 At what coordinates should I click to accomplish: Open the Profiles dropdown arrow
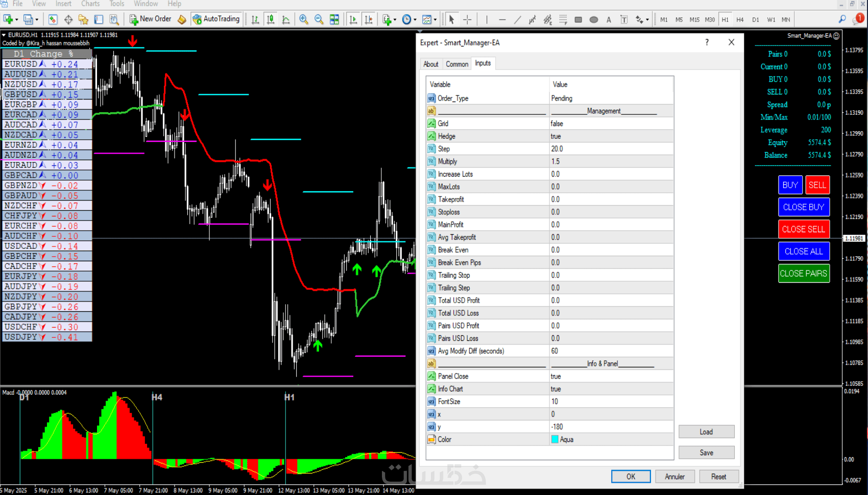[37, 20]
